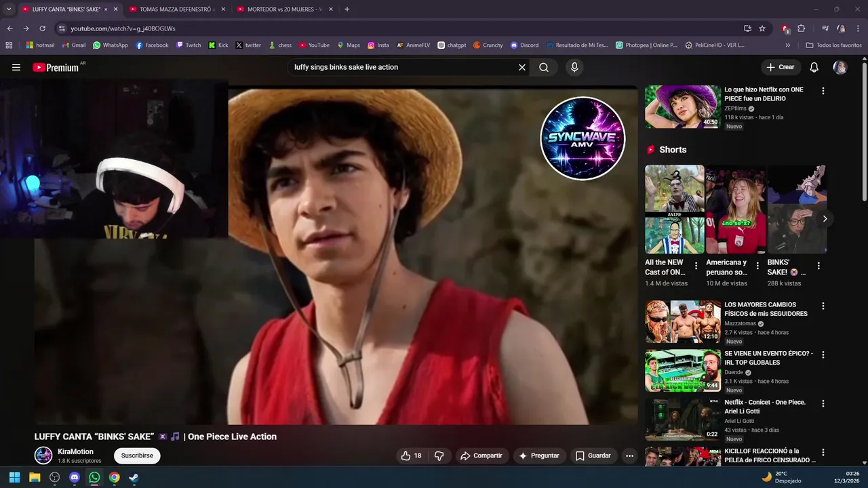Show more bookmarks overflow chevron
Screen dimensions: 868x488
pyautogui.click(x=788, y=45)
